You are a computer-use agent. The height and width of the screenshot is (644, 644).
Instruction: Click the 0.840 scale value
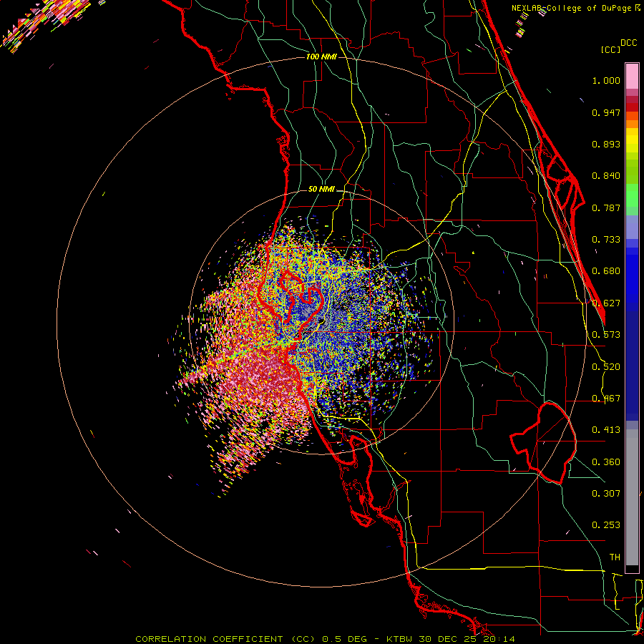pyautogui.click(x=606, y=176)
